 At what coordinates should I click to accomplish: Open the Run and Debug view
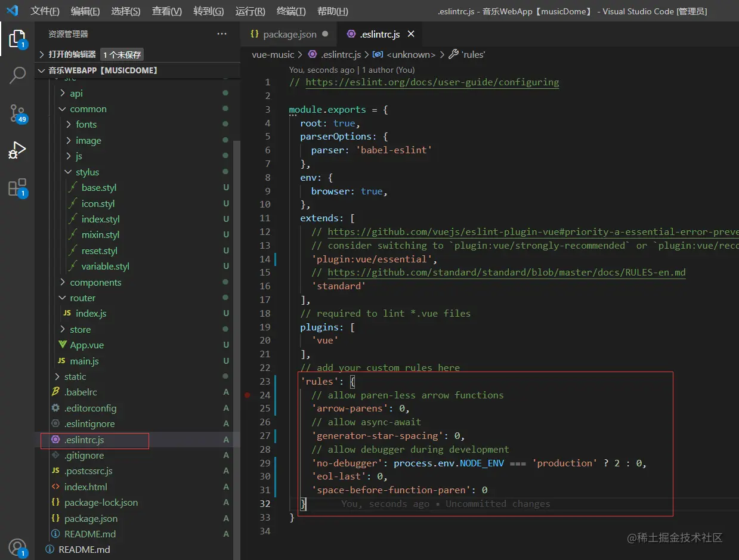tap(17, 150)
